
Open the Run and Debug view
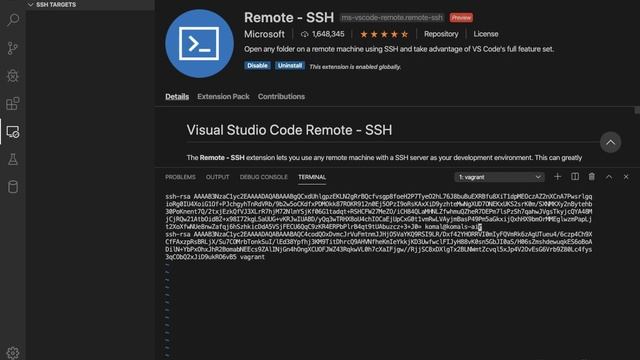point(13,76)
